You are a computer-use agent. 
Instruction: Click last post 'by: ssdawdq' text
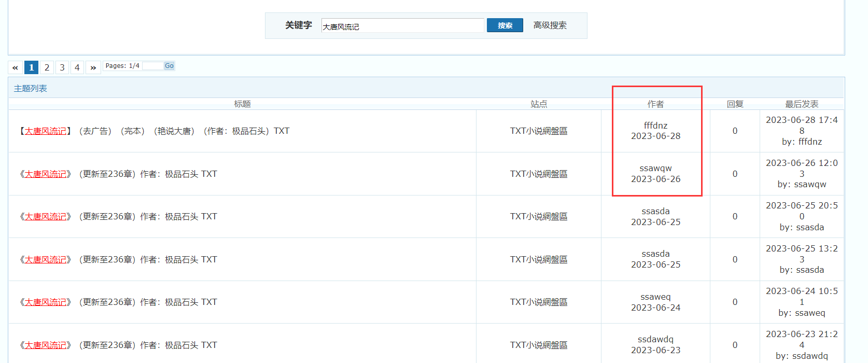pyautogui.click(x=802, y=356)
